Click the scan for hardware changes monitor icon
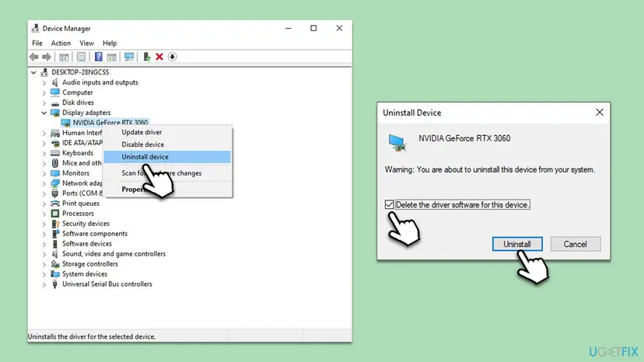Screen dimensions: 644x362 pos(129,57)
